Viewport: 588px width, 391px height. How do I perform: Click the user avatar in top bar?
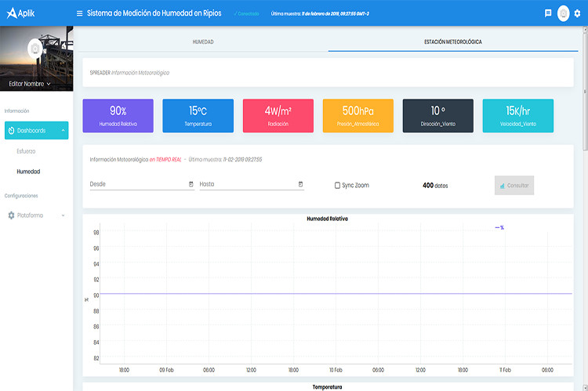click(x=563, y=13)
